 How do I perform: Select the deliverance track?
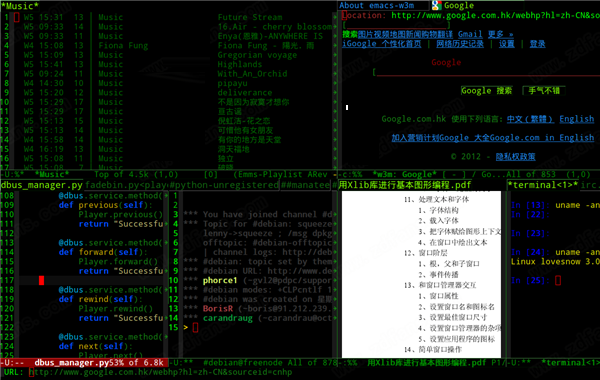245,93
